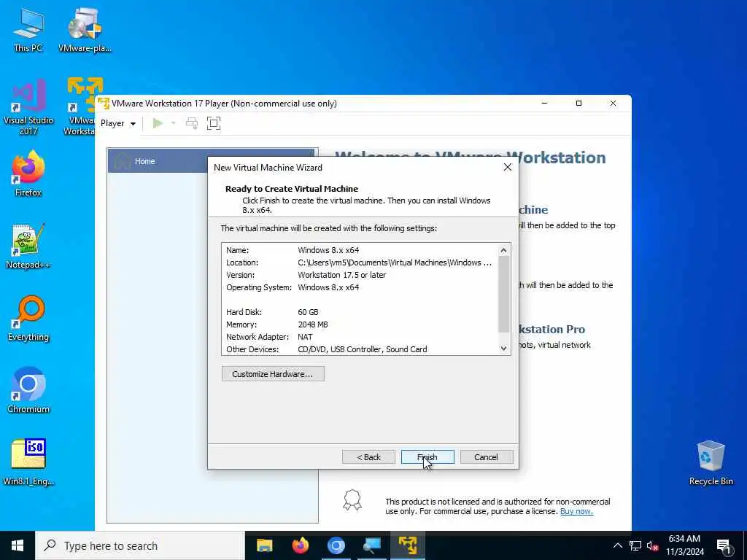Open the clock showing 6:34 AM
Screen dimensions: 747x560
pyautogui.click(x=684, y=545)
